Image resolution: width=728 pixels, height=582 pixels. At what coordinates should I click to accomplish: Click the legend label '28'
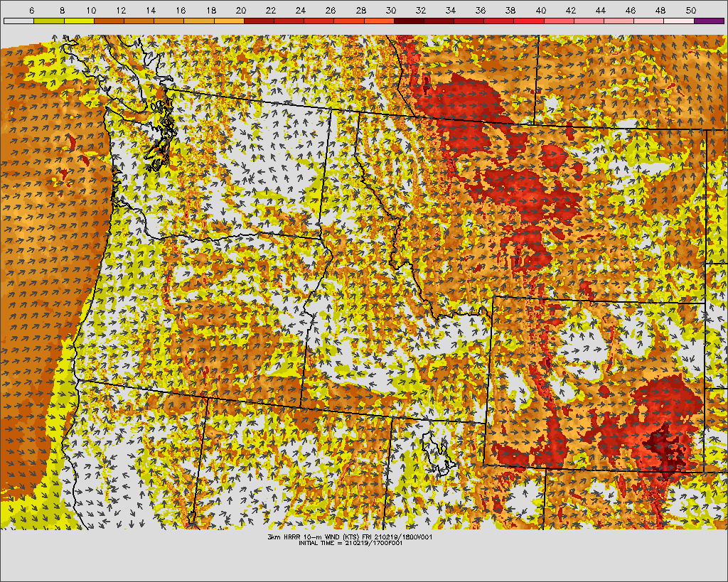click(360, 10)
